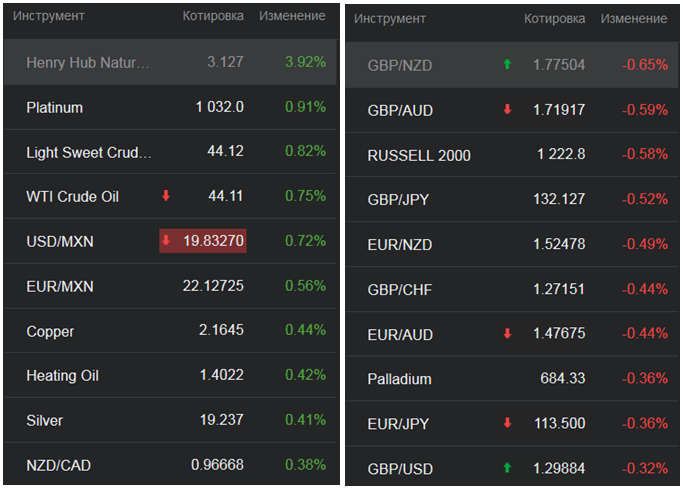Open the Platinum instrument

(x=55, y=107)
